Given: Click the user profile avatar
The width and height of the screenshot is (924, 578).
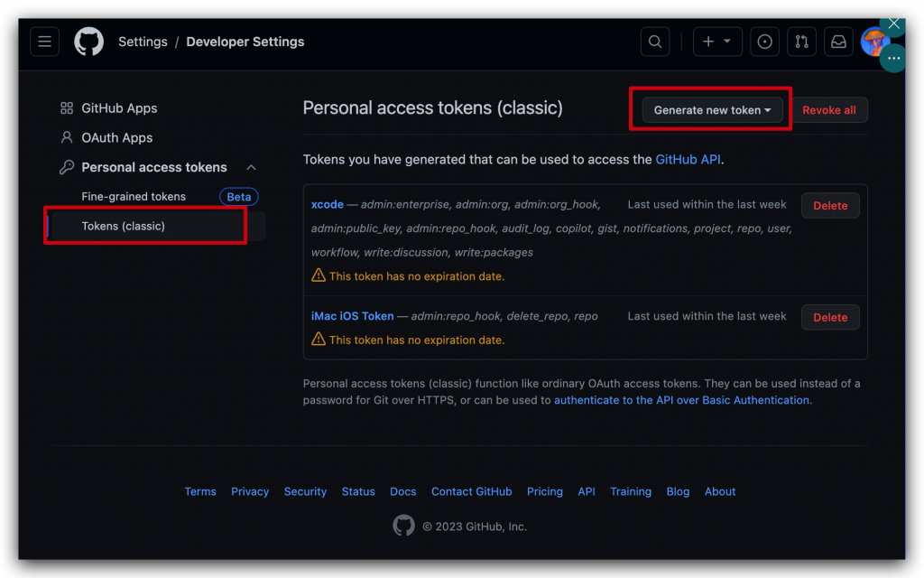Looking at the screenshot, I should [873, 42].
